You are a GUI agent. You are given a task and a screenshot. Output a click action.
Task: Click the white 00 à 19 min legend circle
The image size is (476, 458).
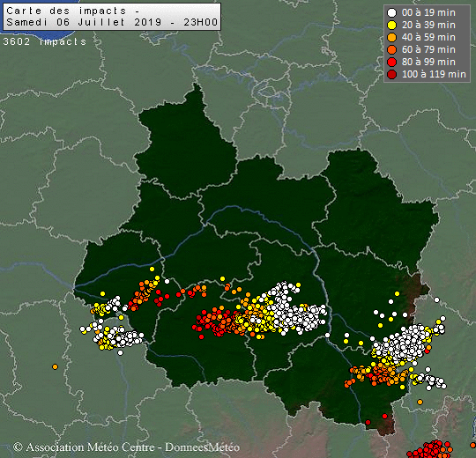pyautogui.click(x=392, y=12)
